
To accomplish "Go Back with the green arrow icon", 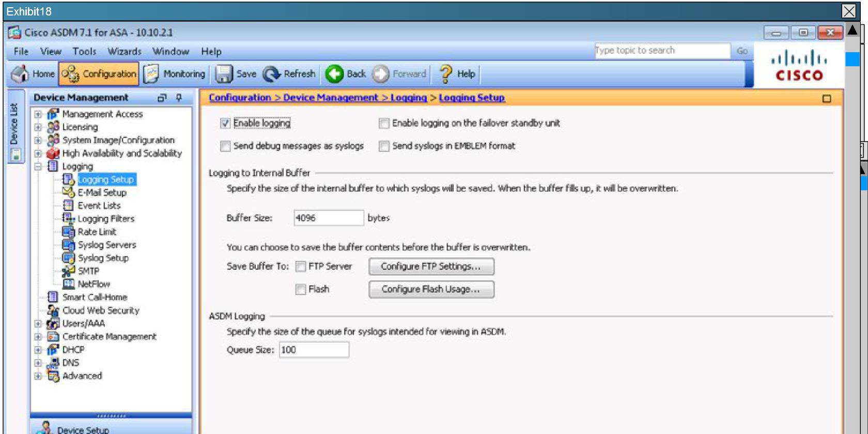I will coord(334,74).
